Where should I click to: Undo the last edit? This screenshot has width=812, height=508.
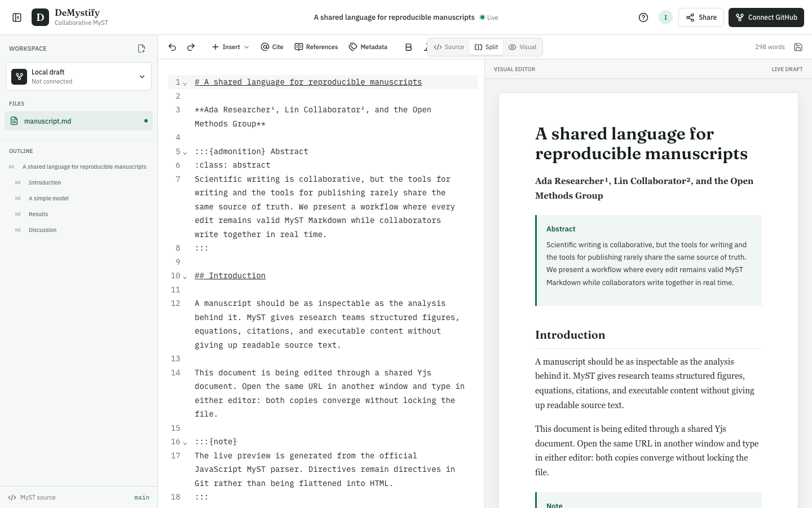point(173,47)
